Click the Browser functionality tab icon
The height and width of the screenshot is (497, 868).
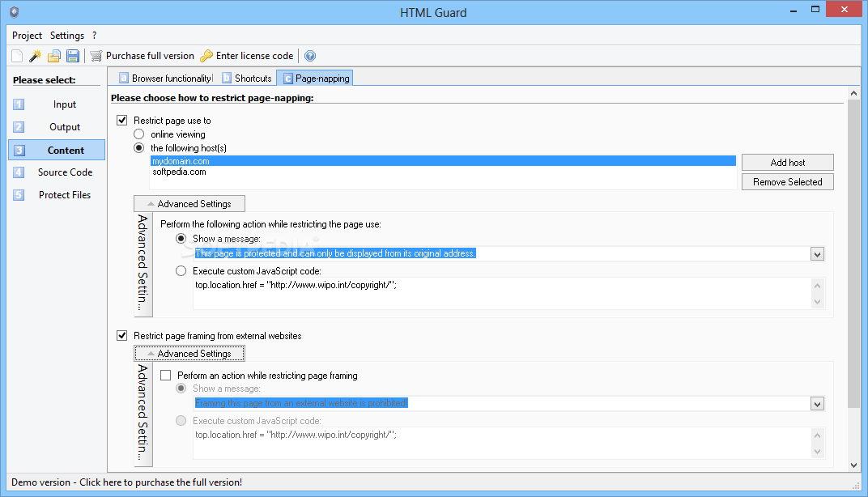coord(124,78)
